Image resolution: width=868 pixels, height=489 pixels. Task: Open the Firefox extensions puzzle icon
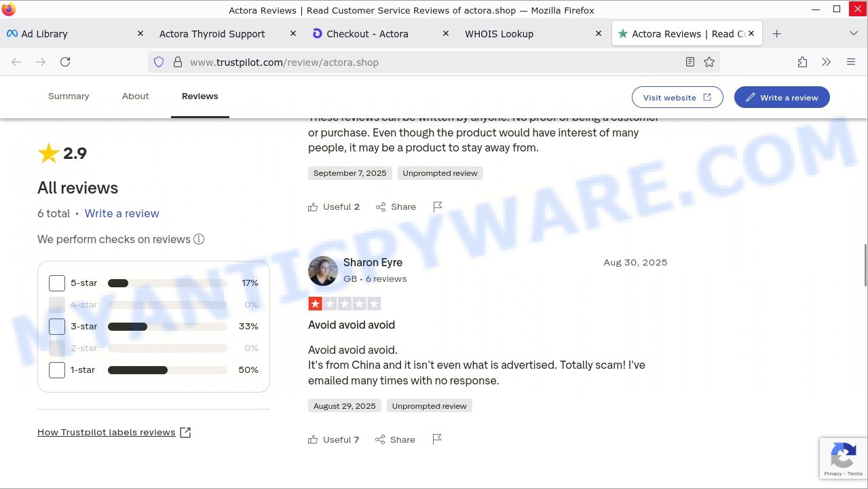(802, 62)
